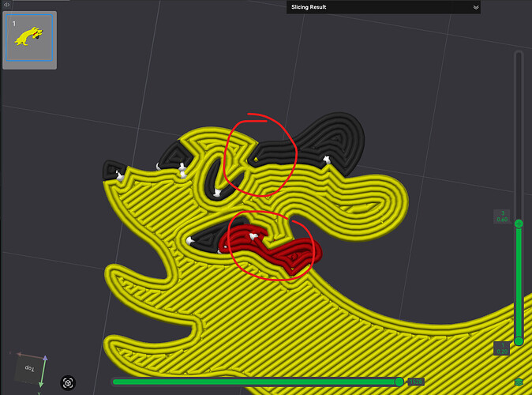Screen dimensions: 532x395
Task: Expand the Slicing Result double-chevron arrow
Action: (476, 7)
